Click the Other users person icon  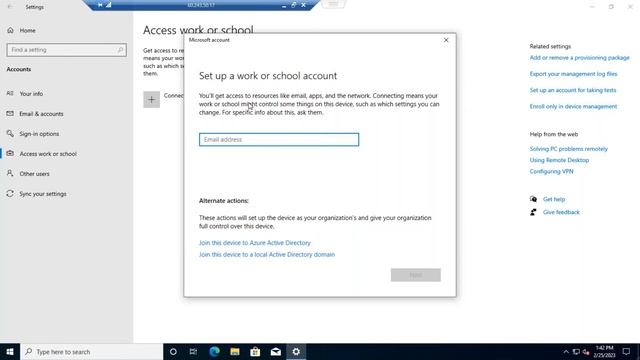[x=10, y=173]
